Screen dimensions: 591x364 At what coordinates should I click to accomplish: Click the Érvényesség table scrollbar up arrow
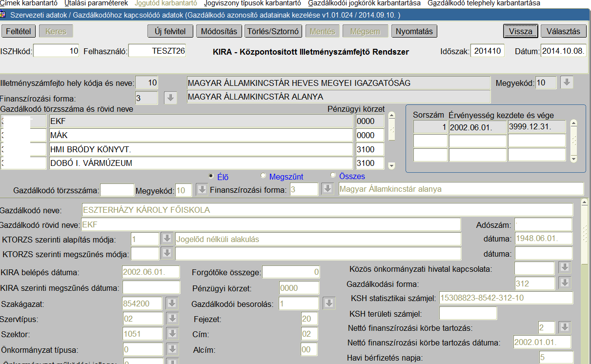(x=574, y=123)
